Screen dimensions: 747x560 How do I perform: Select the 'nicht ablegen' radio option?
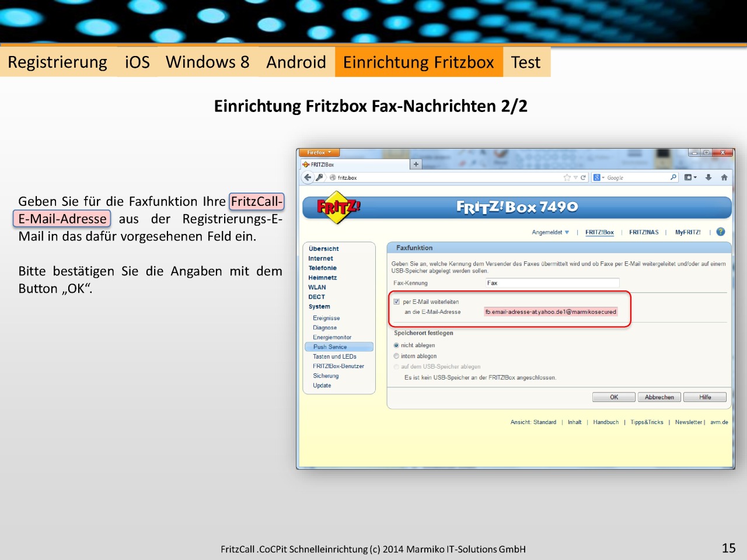coord(397,345)
